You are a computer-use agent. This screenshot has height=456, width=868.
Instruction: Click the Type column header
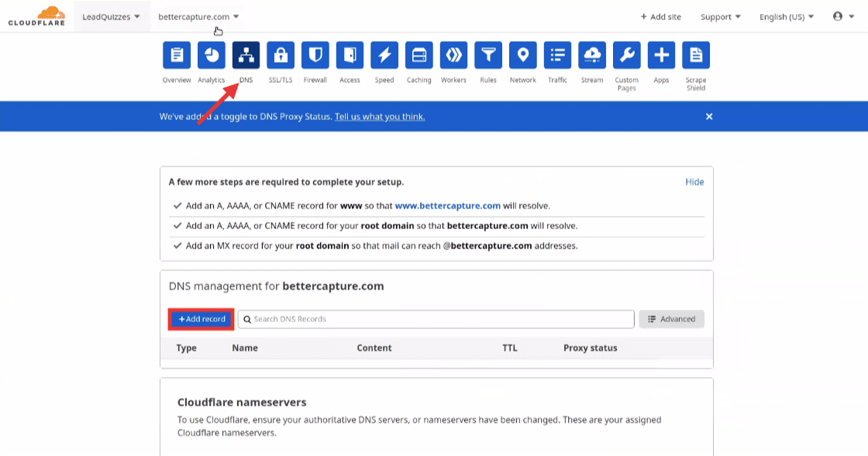coord(187,348)
